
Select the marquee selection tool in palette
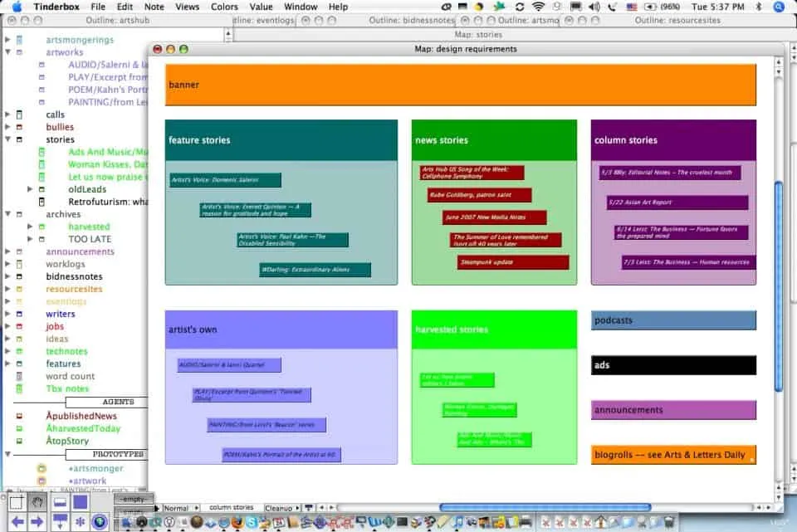click(x=17, y=502)
